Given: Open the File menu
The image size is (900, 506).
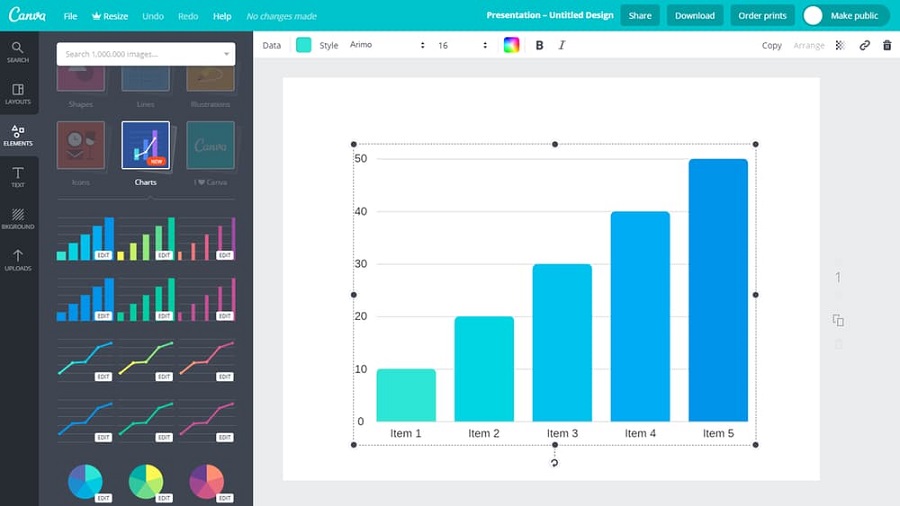Looking at the screenshot, I should tap(70, 16).
